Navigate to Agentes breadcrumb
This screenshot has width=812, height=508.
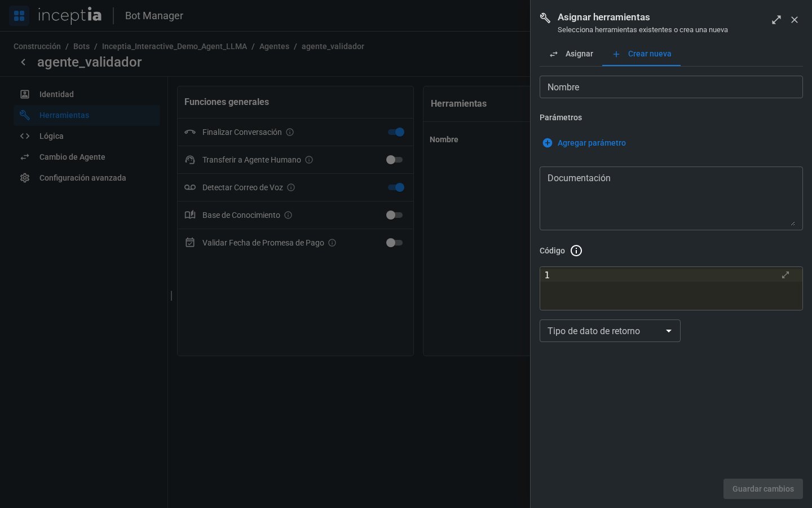(x=274, y=46)
